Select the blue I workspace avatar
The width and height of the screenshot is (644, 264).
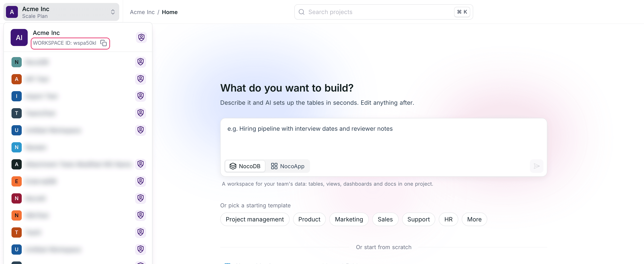(16, 96)
